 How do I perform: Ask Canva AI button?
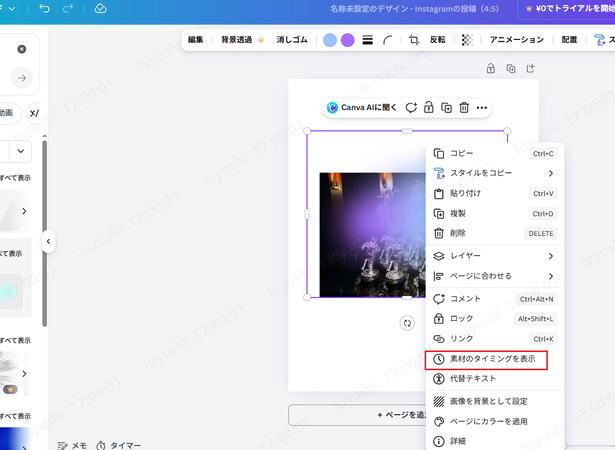361,107
